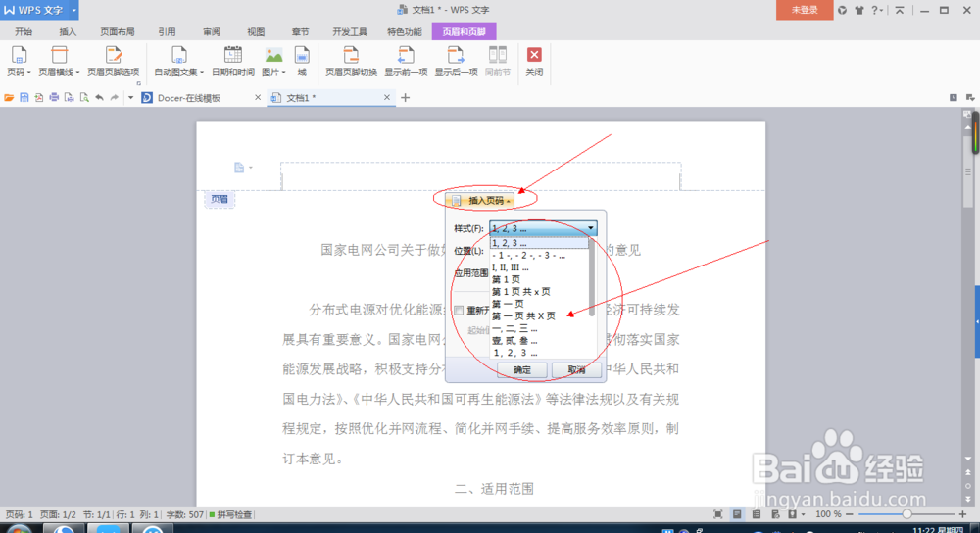Close the 文档1 document tab
The height and width of the screenshot is (533, 980).
click(x=387, y=97)
